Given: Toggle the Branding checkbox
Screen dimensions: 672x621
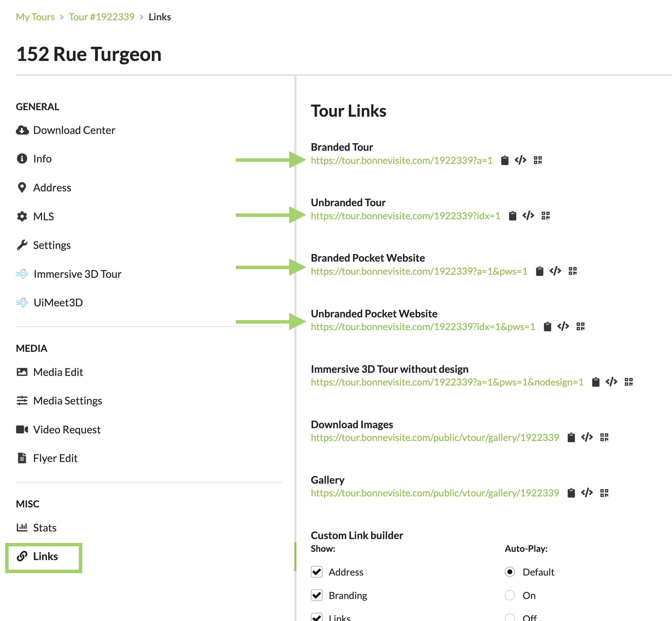Looking at the screenshot, I should point(317,595).
